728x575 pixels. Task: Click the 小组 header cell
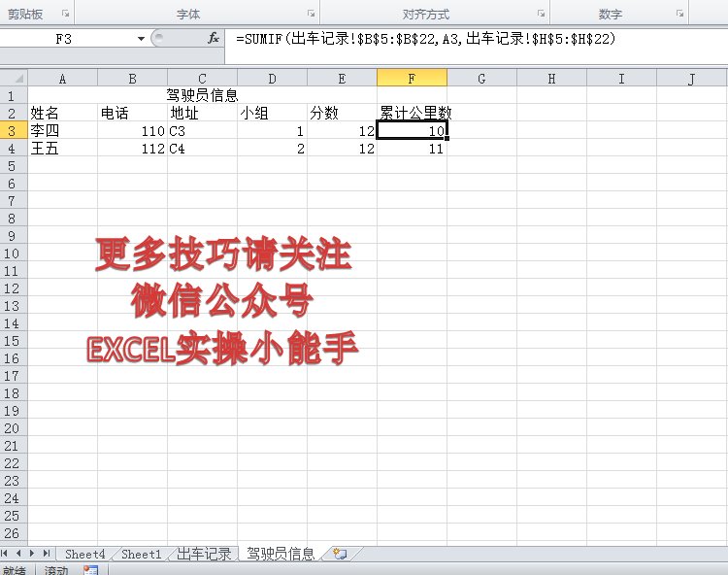pos(272,113)
